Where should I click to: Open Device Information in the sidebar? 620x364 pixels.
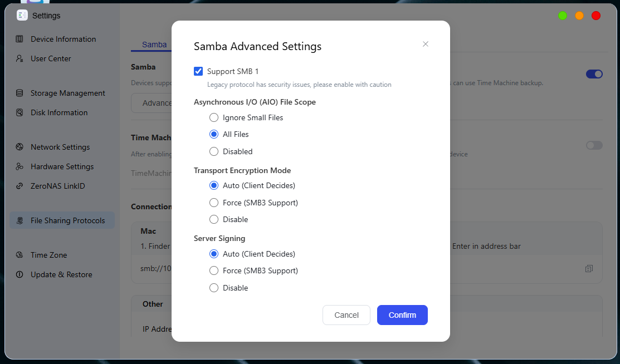click(x=62, y=39)
